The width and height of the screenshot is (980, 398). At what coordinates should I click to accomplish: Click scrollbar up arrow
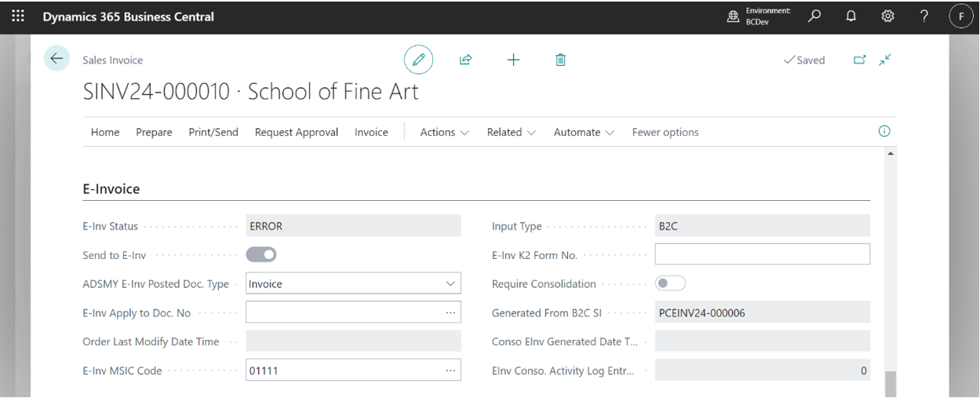[890, 153]
